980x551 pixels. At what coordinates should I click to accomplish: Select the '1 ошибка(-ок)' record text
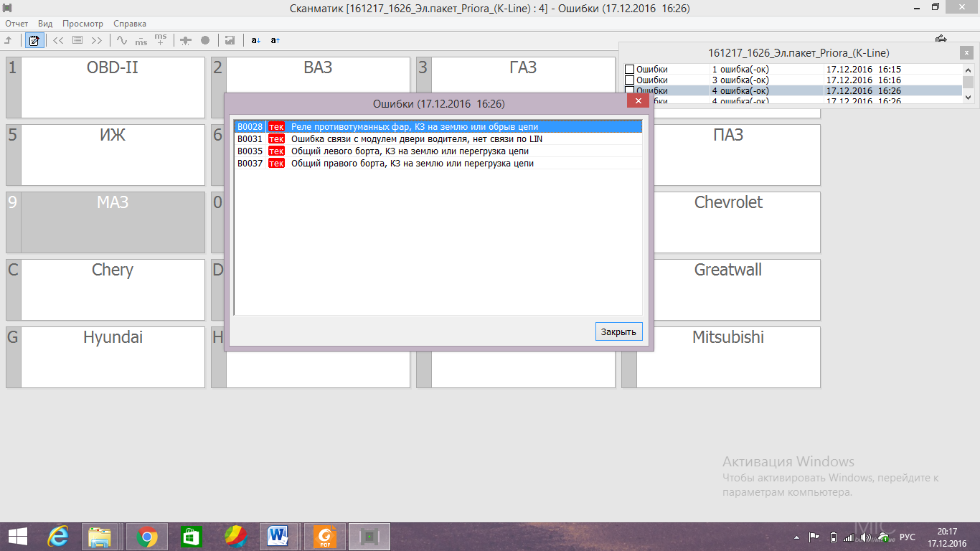point(740,70)
